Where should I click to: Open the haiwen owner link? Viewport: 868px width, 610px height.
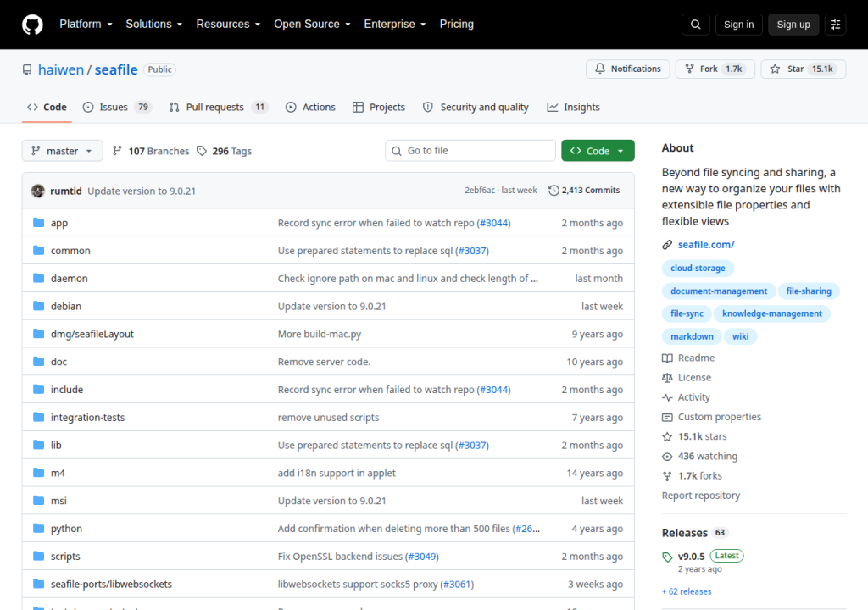point(61,69)
